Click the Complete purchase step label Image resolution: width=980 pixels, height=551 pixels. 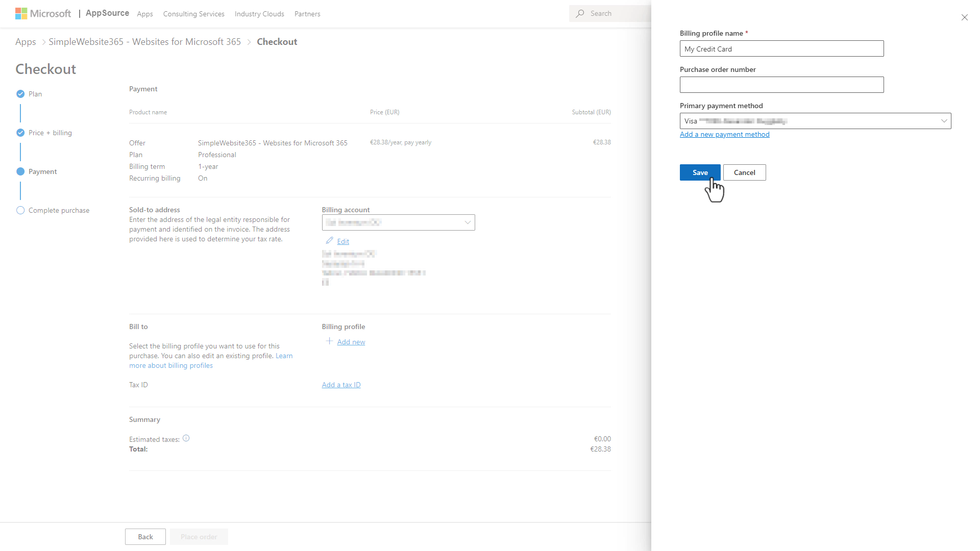[x=59, y=210]
